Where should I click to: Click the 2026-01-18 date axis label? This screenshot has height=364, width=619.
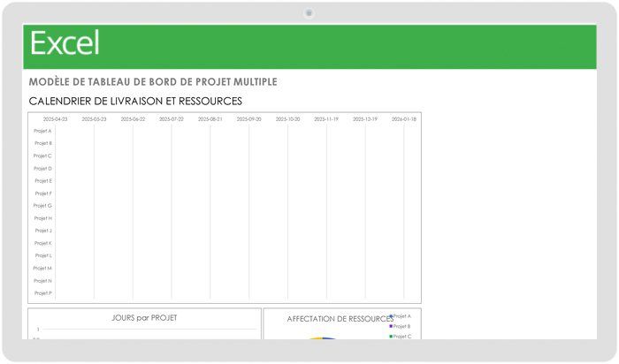404,119
